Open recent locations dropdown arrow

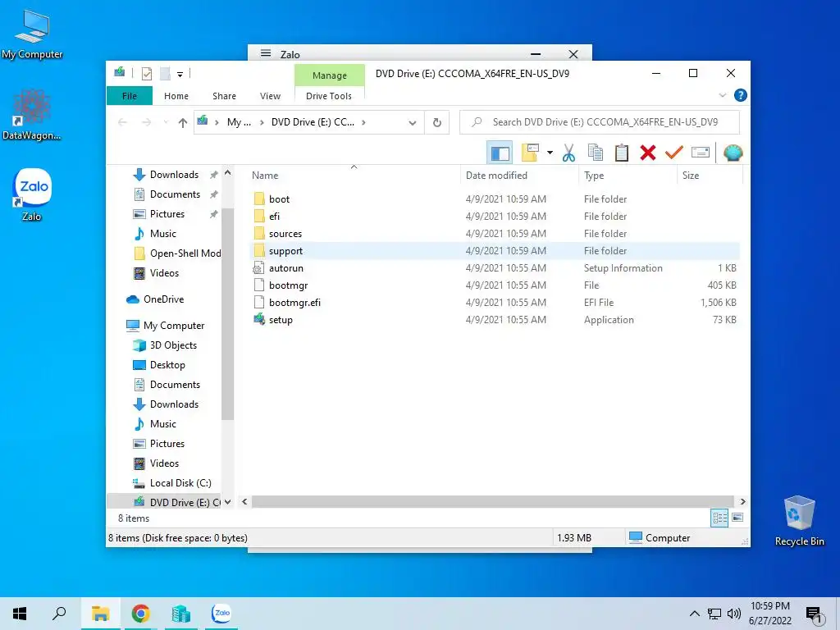click(166, 123)
